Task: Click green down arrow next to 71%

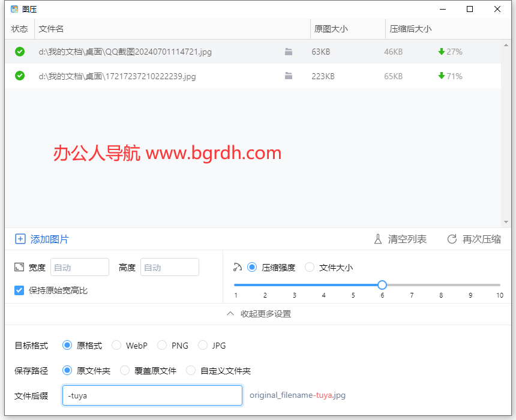Action: [442, 76]
